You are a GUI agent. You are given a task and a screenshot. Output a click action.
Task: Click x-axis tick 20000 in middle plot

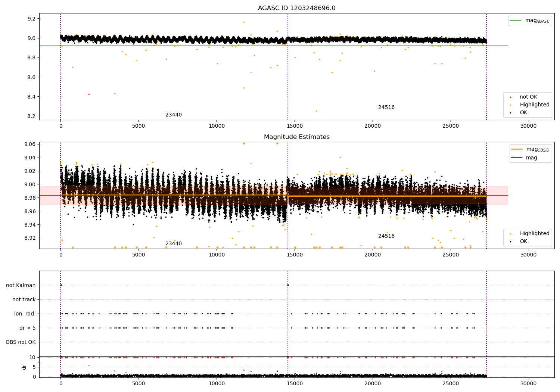(x=373, y=255)
